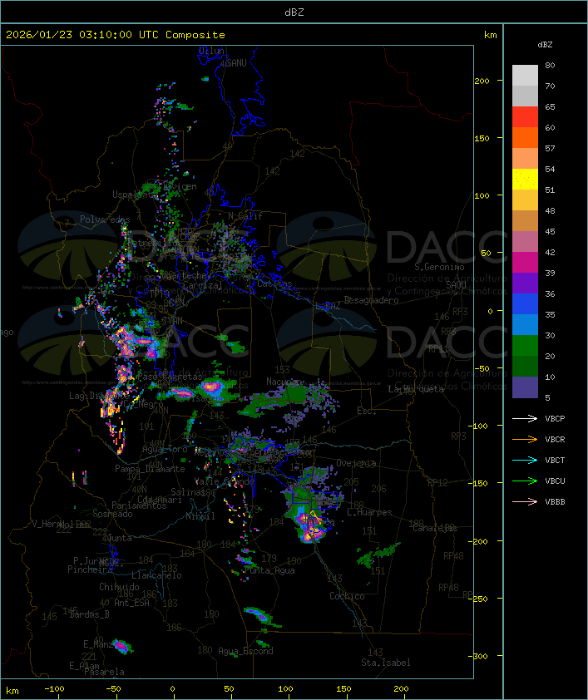The image size is (588, 700).
Task: Click the green VBCU arrow icon
Action: coord(525,481)
